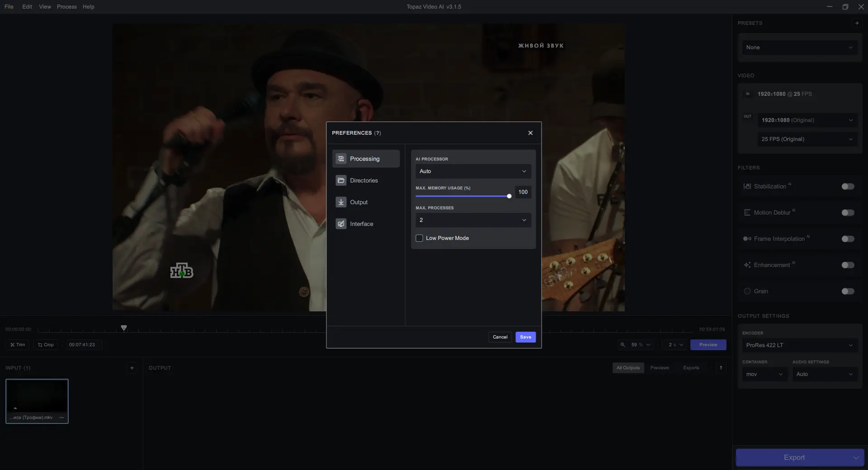The image size is (868, 470).
Task: Toggle the Frame Interpolation filter switch
Action: tap(848, 239)
